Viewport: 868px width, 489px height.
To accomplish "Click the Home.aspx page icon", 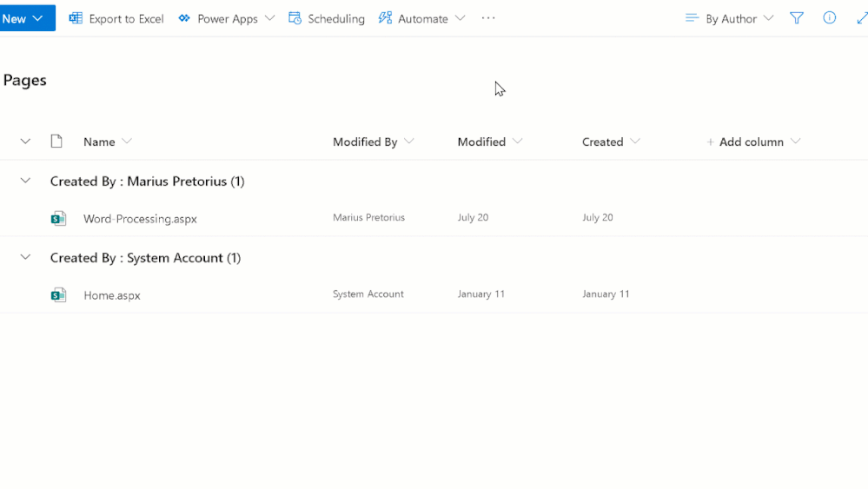I will [58, 294].
